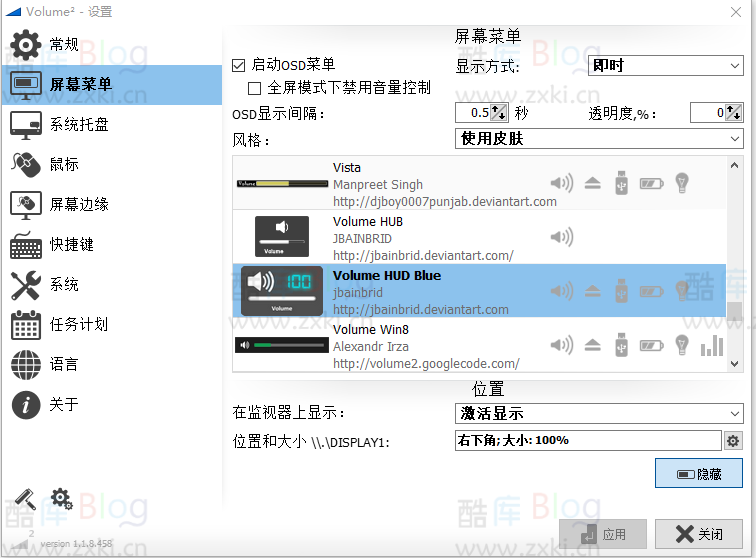Enable 全屏模式下禁用音量控制 checkbox
The width and height of the screenshot is (756, 558).
(254, 88)
